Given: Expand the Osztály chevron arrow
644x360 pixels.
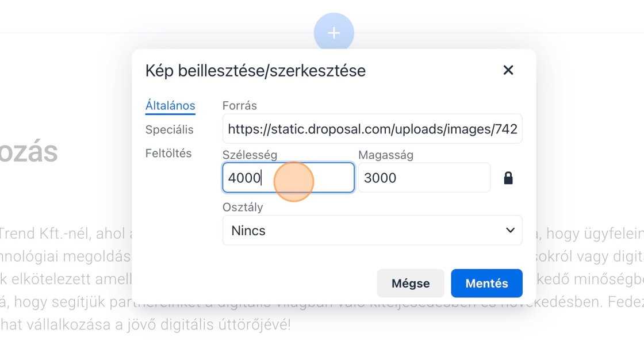Looking at the screenshot, I should [509, 231].
